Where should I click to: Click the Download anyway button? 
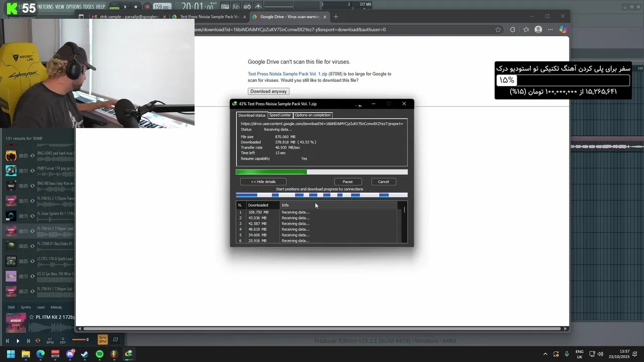269,92
